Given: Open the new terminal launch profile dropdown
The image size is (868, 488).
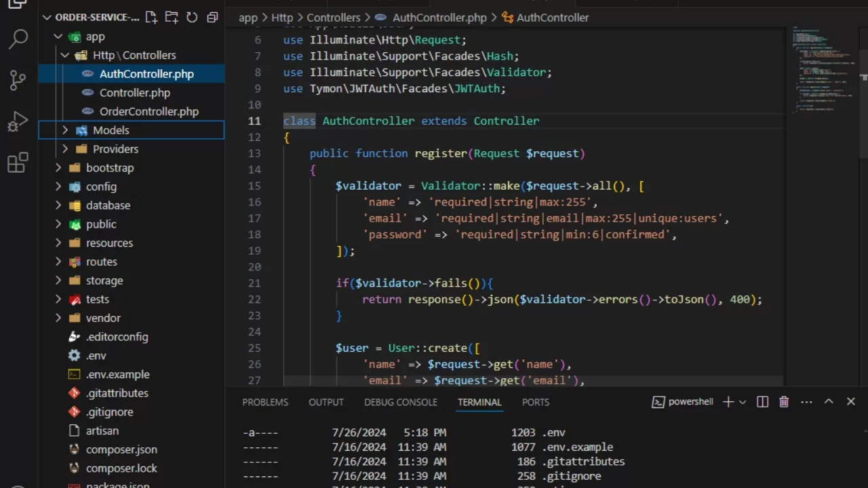Looking at the screenshot, I should pos(743,402).
